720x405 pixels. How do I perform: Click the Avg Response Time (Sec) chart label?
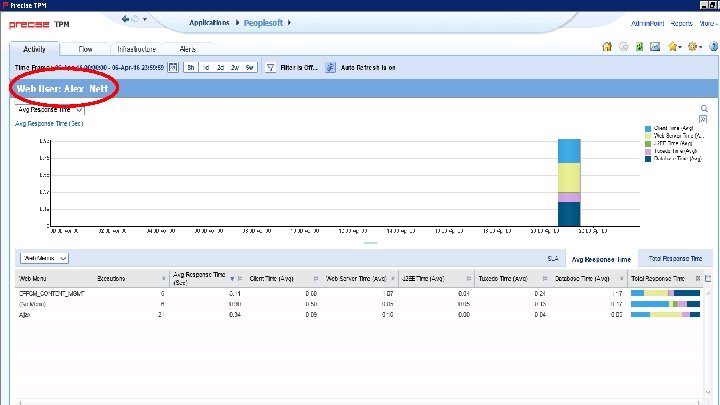click(x=49, y=124)
